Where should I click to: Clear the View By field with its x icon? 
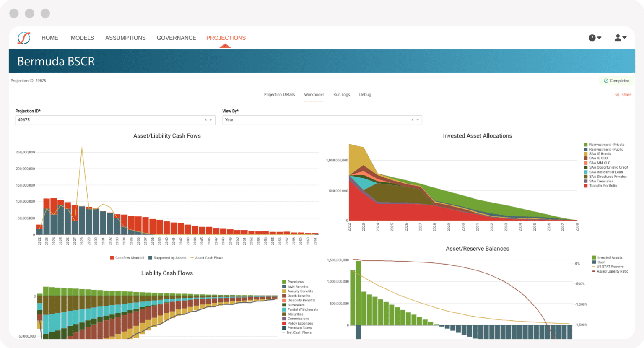(412, 120)
